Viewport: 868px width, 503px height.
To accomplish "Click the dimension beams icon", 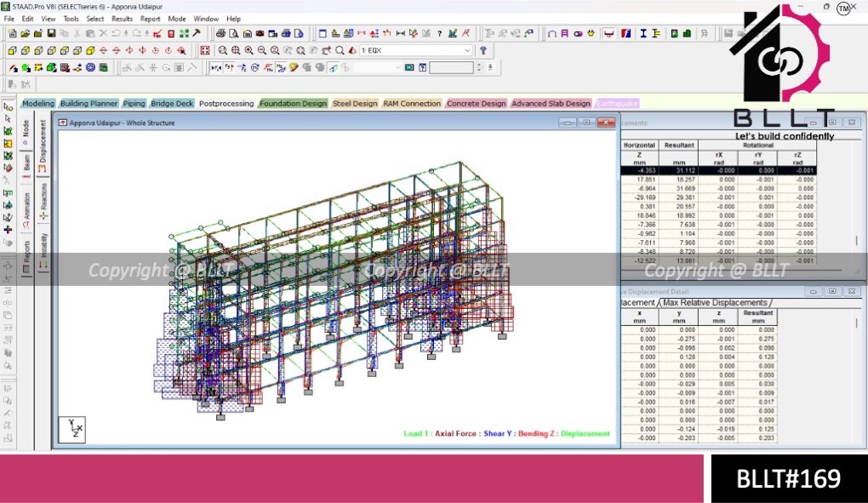I will (400, 33).
